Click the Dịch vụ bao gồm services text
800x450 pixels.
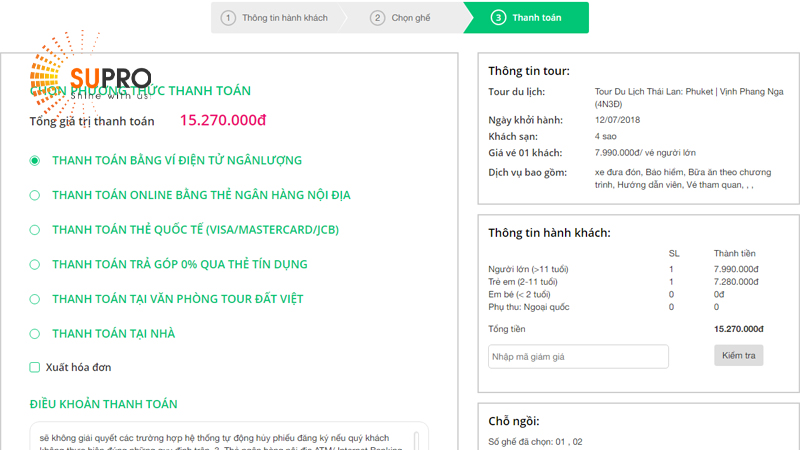[x=683, y=179]
